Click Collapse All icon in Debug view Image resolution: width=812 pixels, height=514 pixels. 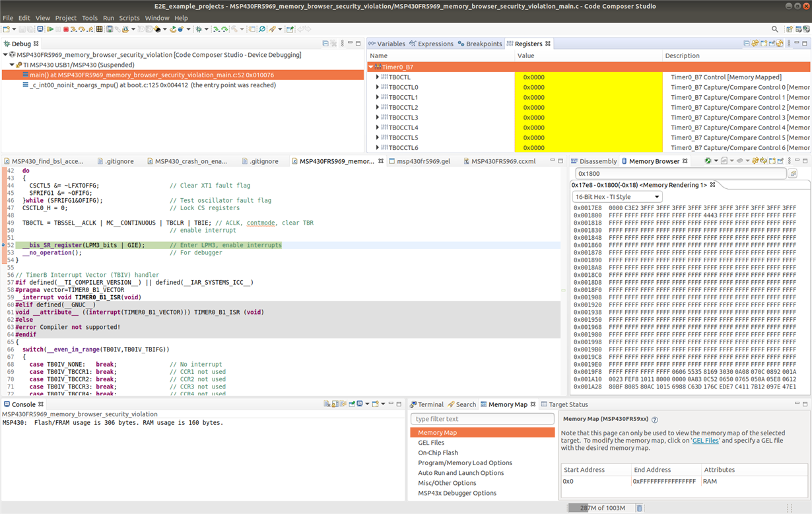tap(325, 44)
